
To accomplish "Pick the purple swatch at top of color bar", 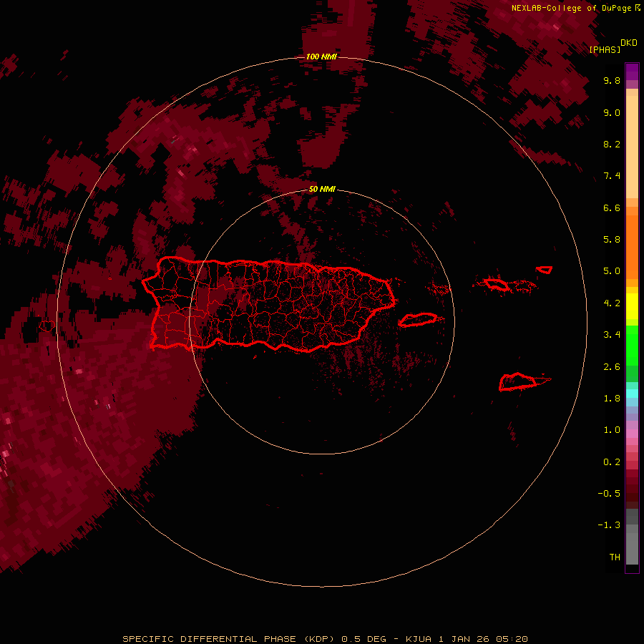I will 632,72.
